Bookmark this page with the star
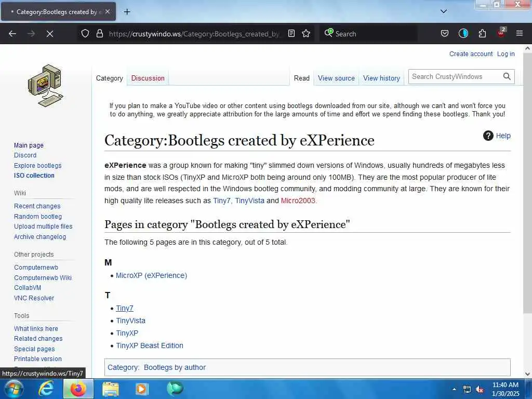This screenshot has height=399, width=532. pos(306,33)
